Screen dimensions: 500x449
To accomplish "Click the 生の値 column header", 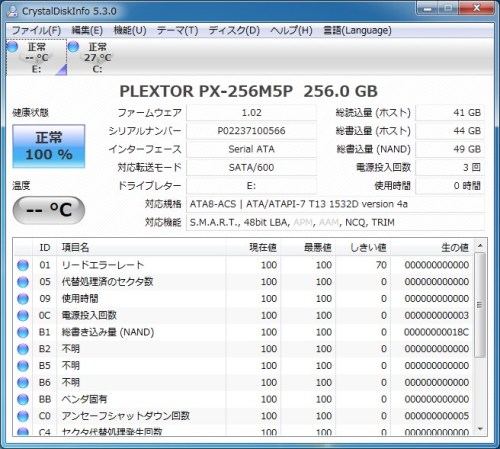I will (432, 248).
